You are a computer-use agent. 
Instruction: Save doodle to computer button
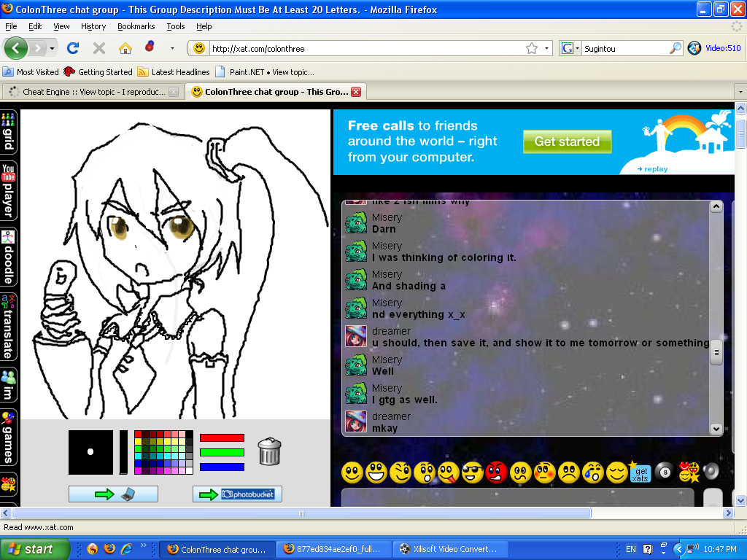pyautogui.click(x=113, y=494)
